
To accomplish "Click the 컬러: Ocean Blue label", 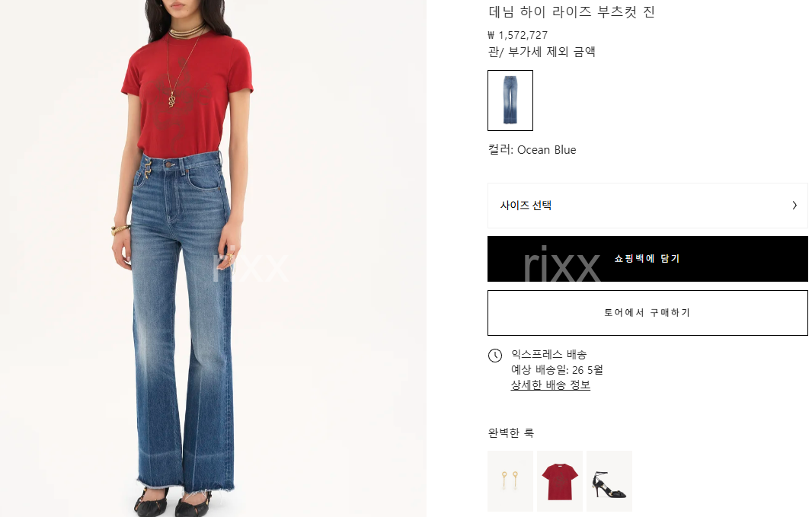I will click(532, 149).
